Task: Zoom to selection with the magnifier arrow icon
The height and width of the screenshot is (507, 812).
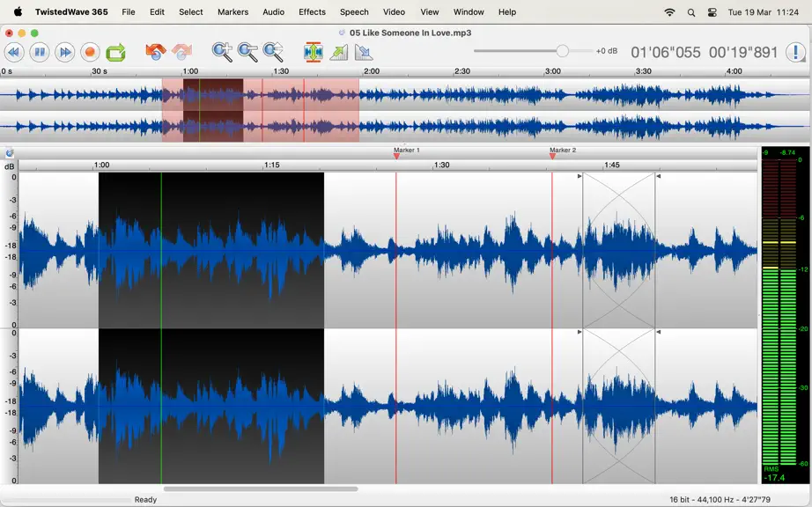Action: tap(273, 52)
